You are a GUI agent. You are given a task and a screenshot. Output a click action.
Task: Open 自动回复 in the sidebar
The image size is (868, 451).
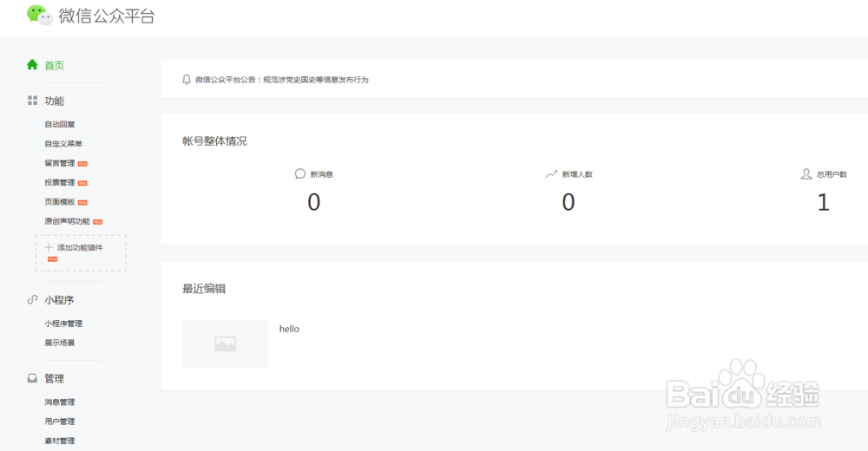point(60,125)
